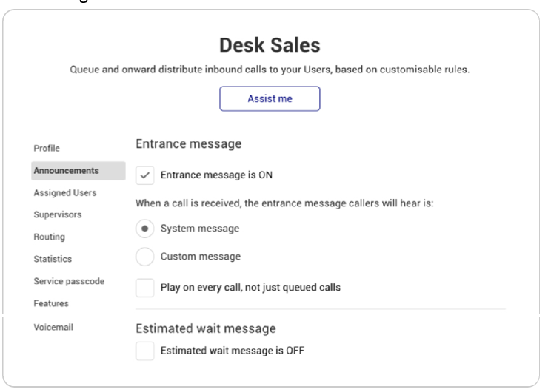Click the Assist me button
Viewport: 548px width, 392px height.
click(270, 98)
